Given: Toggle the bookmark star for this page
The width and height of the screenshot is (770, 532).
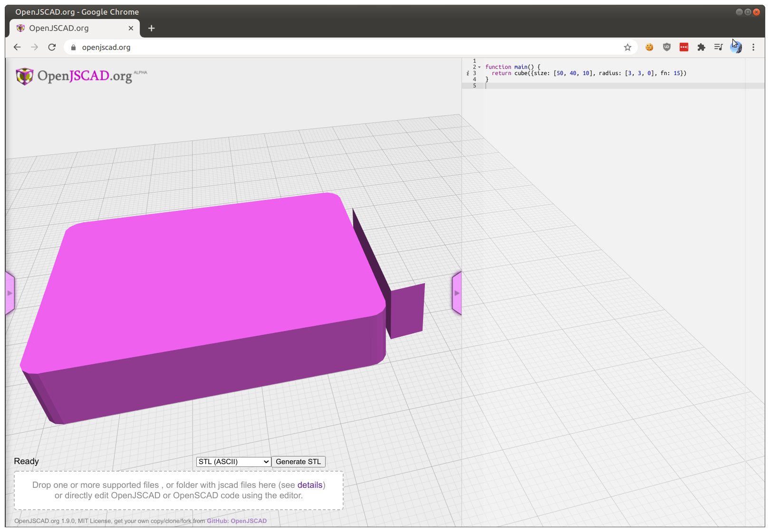Looking at the screenshot, I should (x=627, y=47).
